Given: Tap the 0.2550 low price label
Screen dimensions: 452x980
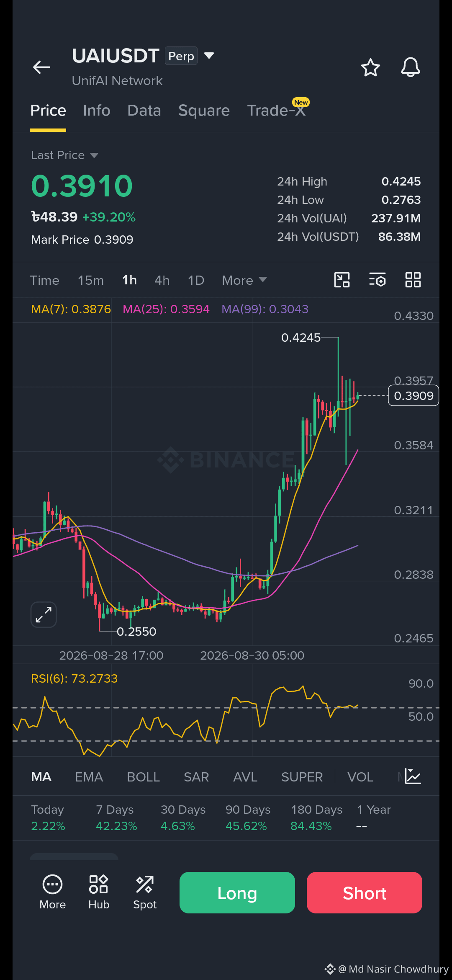Looking at the screenshot, I should 136,632.
